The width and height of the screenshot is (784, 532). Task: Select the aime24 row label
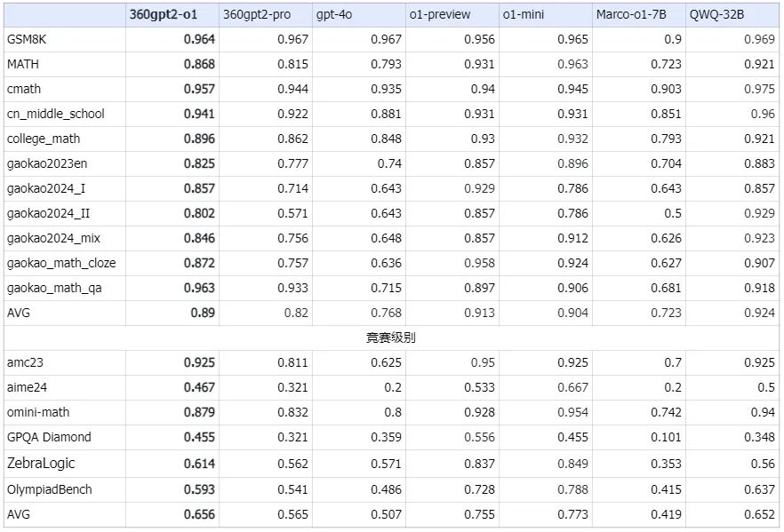[x=27, y=387]
